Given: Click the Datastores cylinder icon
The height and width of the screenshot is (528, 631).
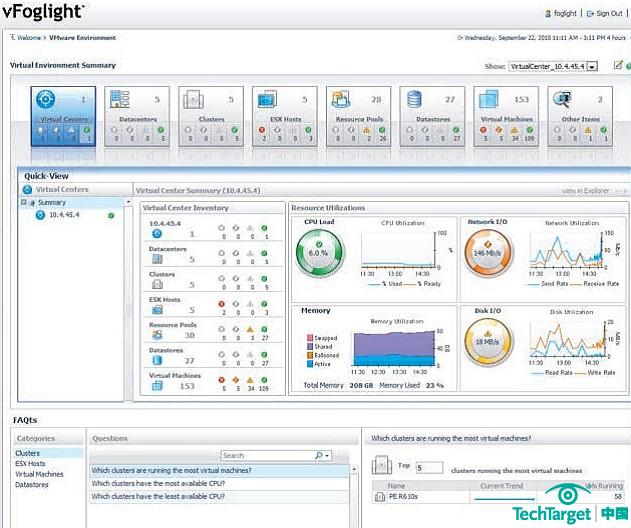Looking at the screenshot, I should [x=416, y=100].
